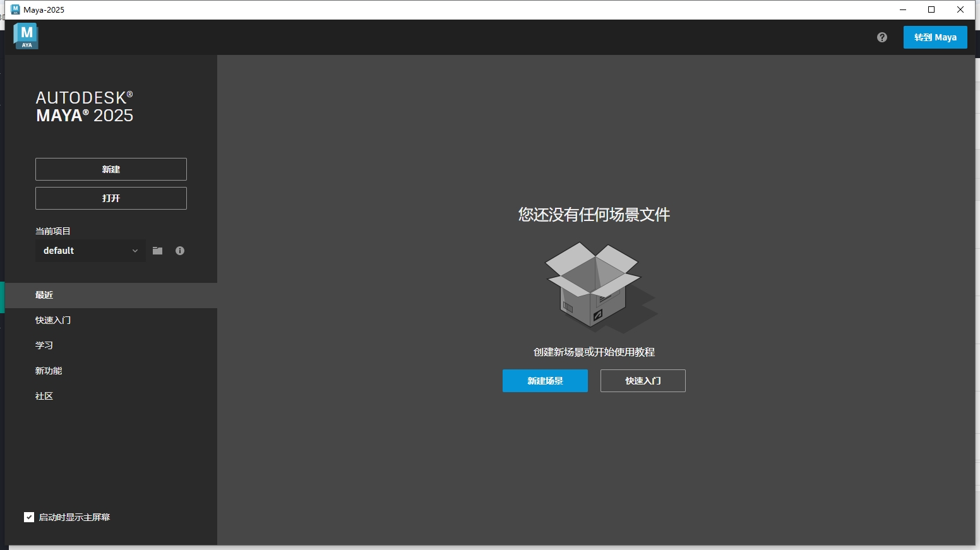Select the M AYA badge in the sidebar

point(25,36)
